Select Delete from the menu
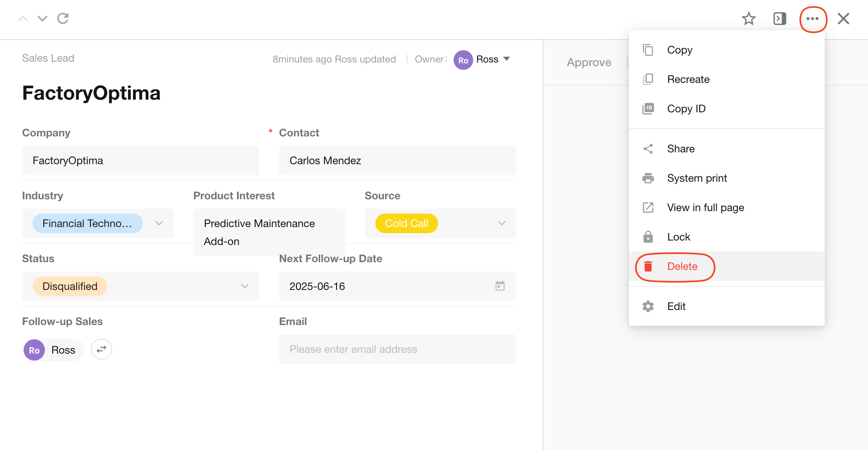 [682, 266]
